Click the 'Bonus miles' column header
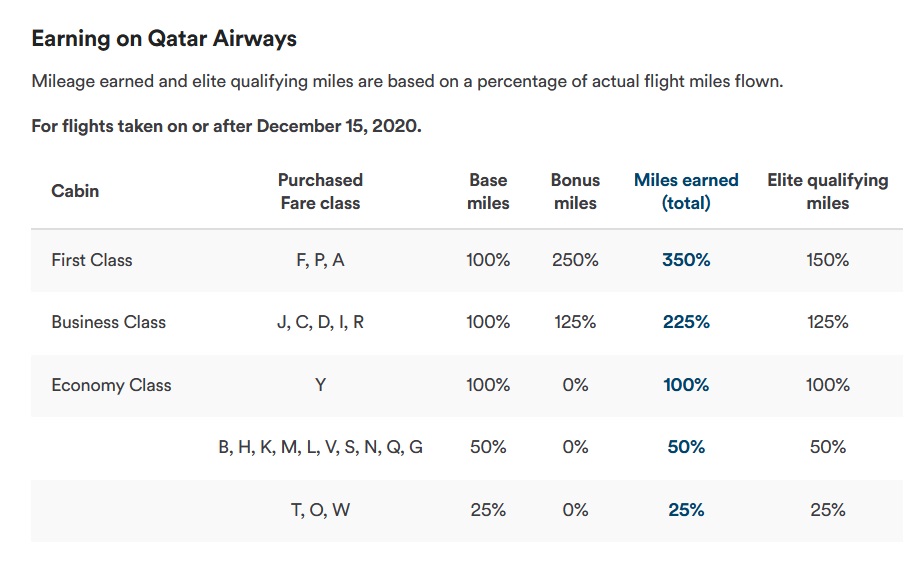The width and height of the screenshot is (922, 571). [x=575, y=191]
